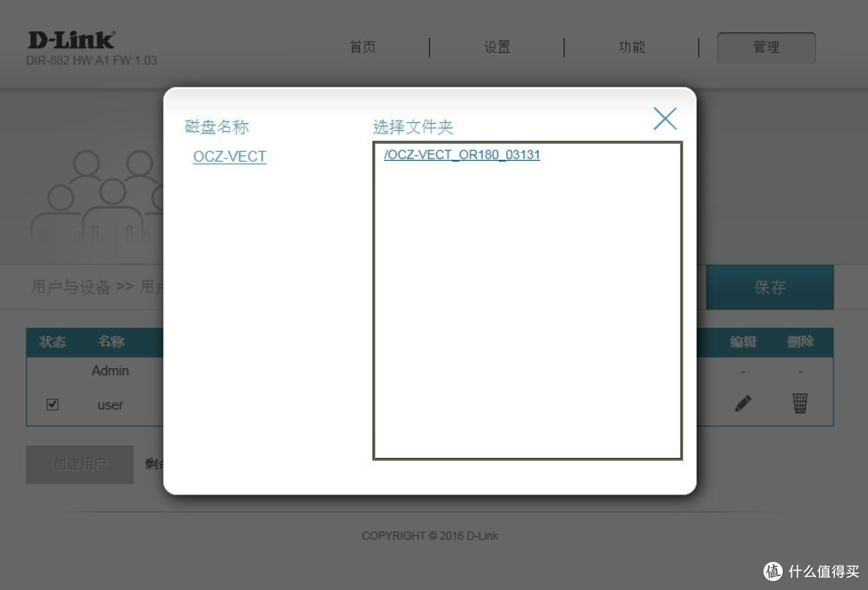Click the 状态 column header

[x=52, y=342]
